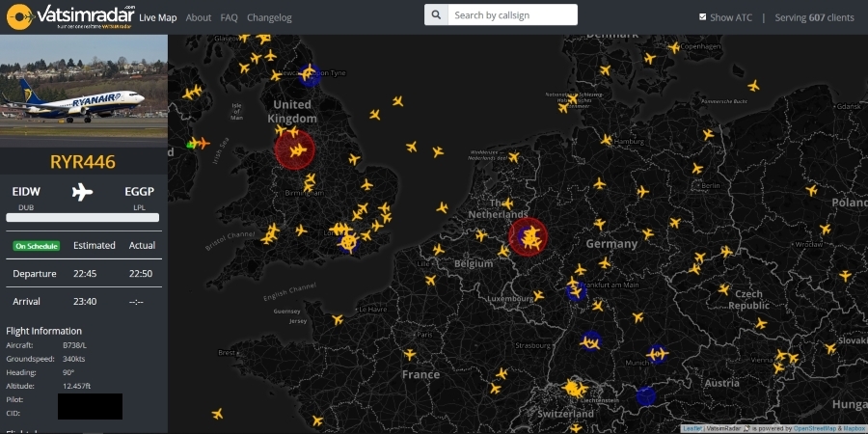
Task: Click the white airplane icon between EIDW and EGGP
Action: point(82,192)
